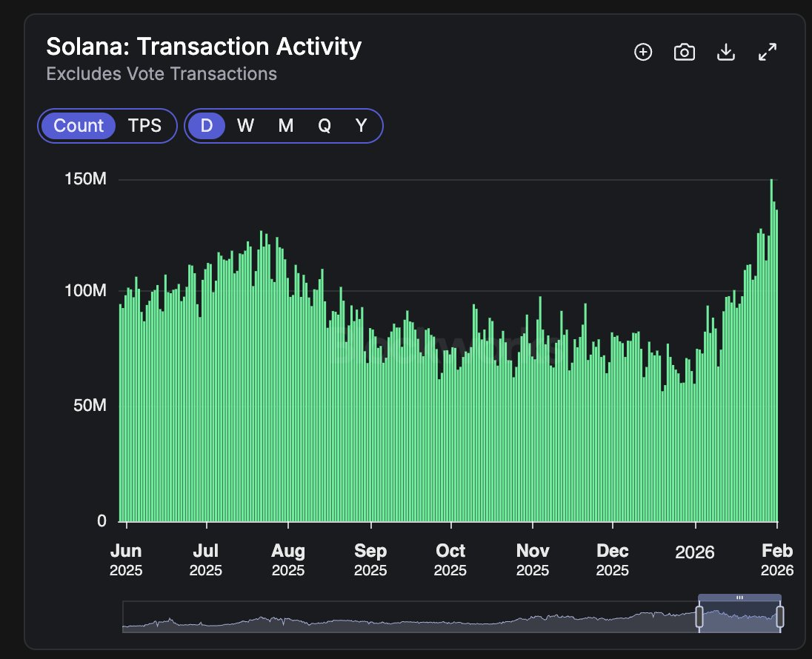Take a chart snapshot with the camera icon
The image size is (812, 659).
click(x=684, y=52)
